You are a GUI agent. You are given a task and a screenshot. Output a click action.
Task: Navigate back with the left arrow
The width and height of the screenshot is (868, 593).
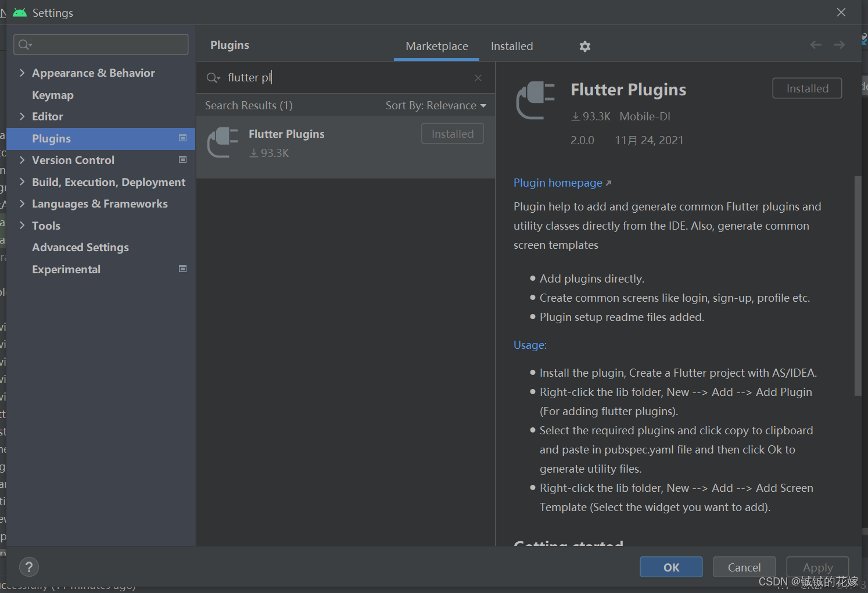[816, 45]
